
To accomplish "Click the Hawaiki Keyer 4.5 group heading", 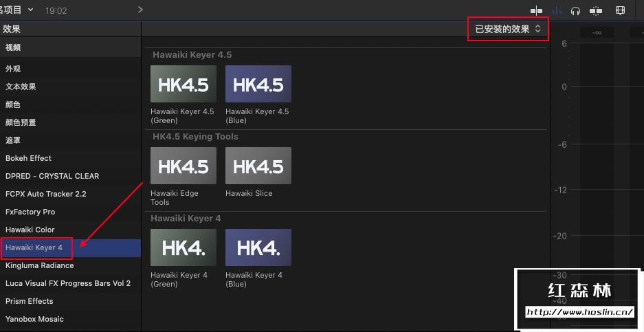I will point(192,55).
